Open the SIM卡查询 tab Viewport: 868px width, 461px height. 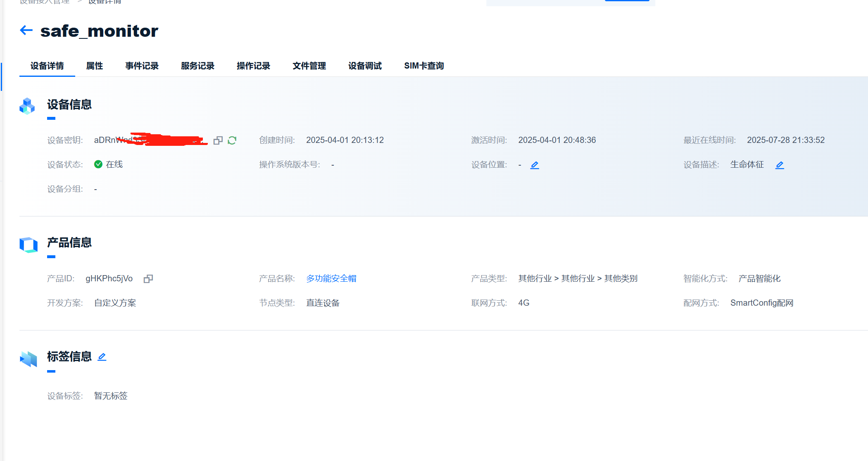pyautogui.click(x=424, y=66)
